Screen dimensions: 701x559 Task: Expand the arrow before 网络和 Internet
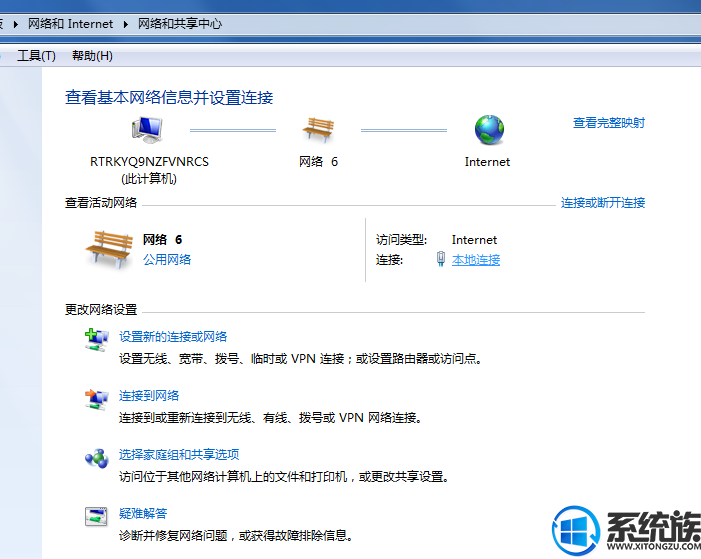point(16,24)
